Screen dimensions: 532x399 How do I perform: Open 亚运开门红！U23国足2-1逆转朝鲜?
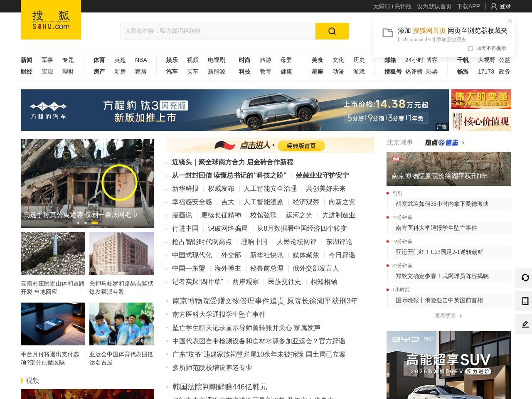tap(439, 252)
